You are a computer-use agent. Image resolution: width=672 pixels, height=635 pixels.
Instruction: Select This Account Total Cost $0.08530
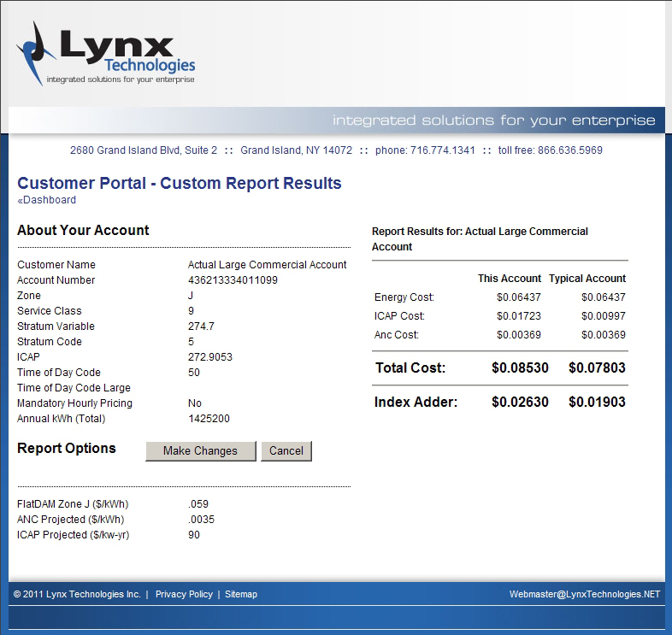tap(520, 368)
